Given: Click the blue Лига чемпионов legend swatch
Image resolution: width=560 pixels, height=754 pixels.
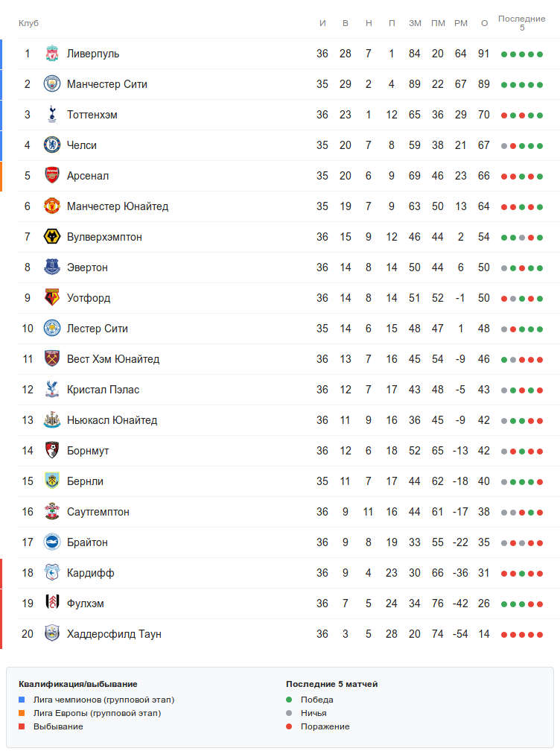Looking at the screenshot, I should [x=22, y=700].
